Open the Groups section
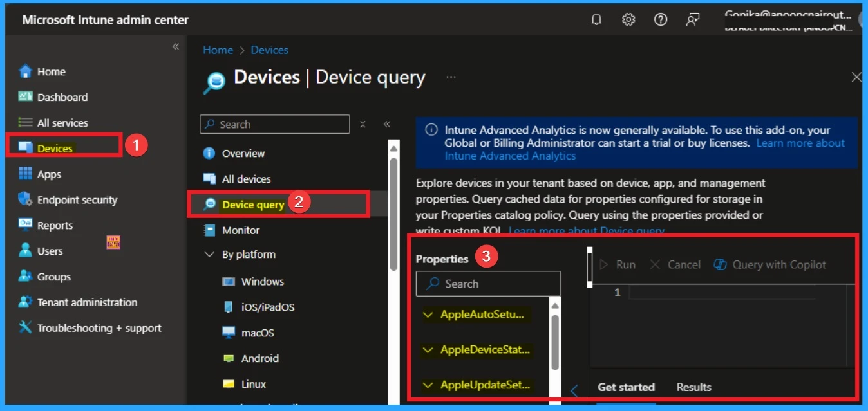 point(53,277)
